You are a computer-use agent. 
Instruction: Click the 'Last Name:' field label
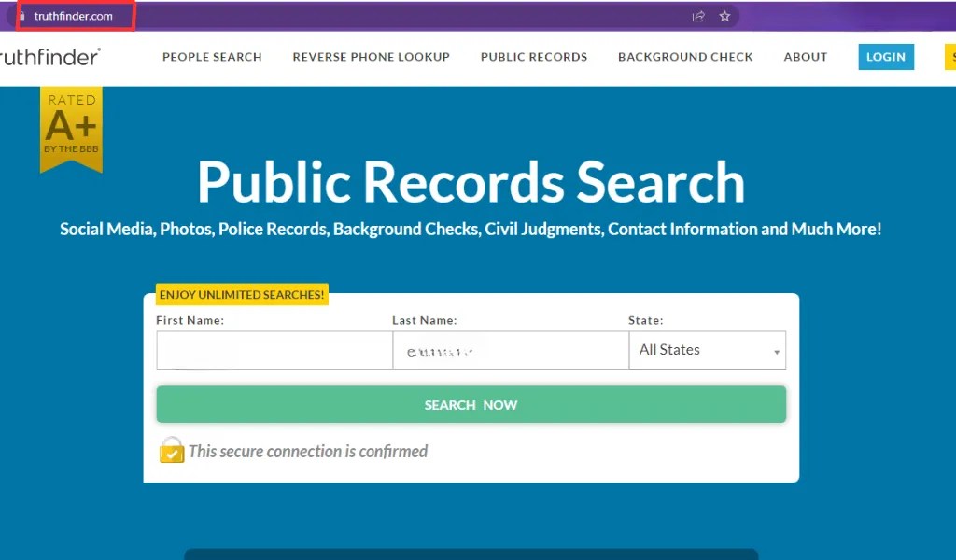point(425,320)
